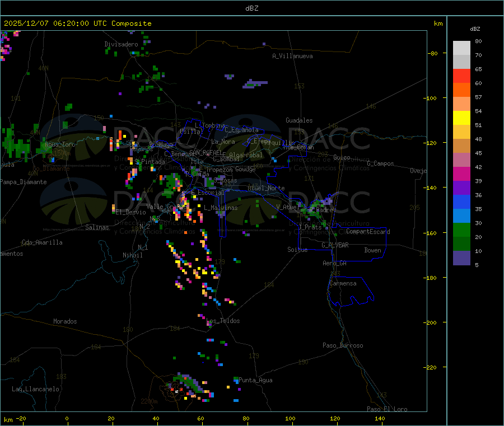Select the "Aero_GA" airport label
504x426 pixels.
click(x=334, y=263)
